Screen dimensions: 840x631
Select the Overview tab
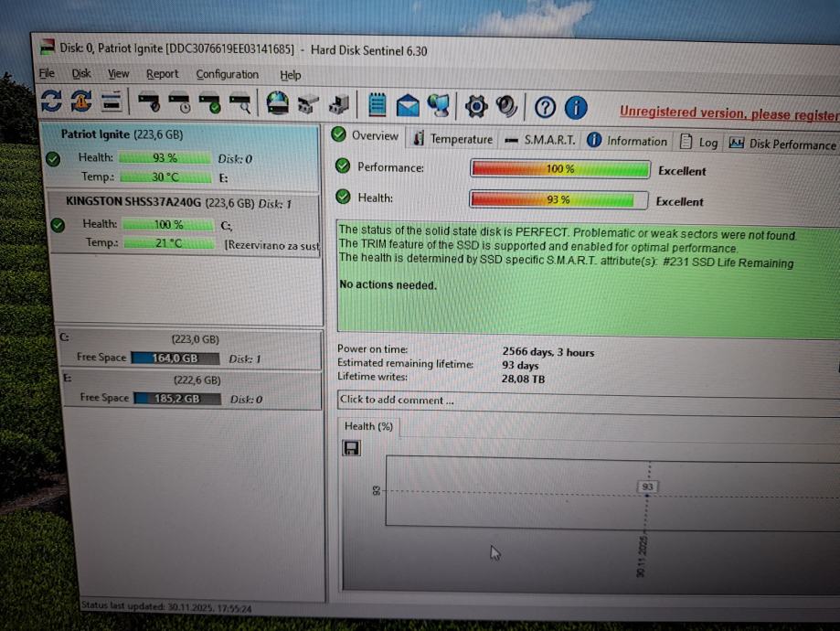click(x=366, y=135)
